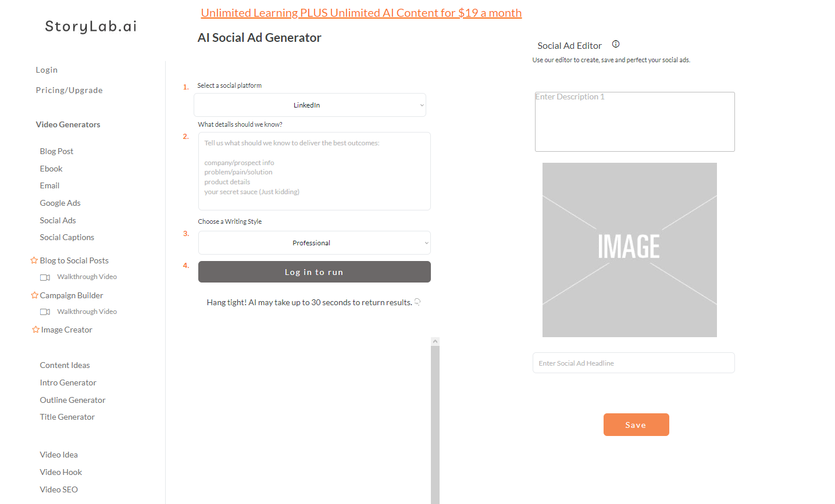Open the Professional writing style dropdown
The height and width of the screenshot is (504, 835).
[x=314, y=243]
